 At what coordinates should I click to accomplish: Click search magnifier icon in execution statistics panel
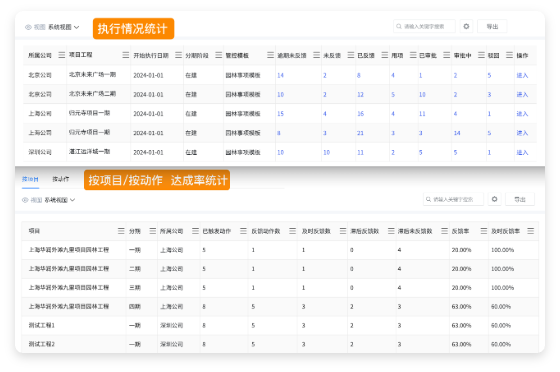coord(399,26)
